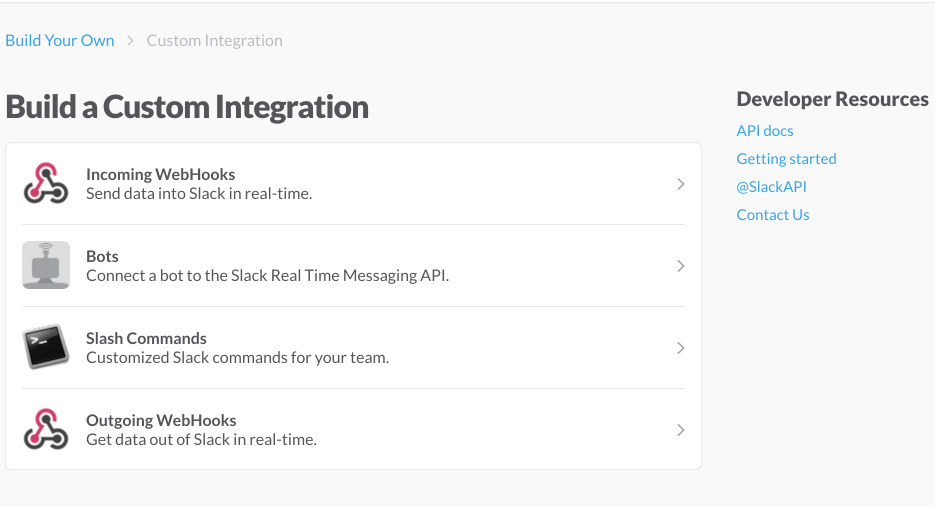Click the Bots robot icon
The width and height of the screenshot is (935, 507).
pos(46,266)
